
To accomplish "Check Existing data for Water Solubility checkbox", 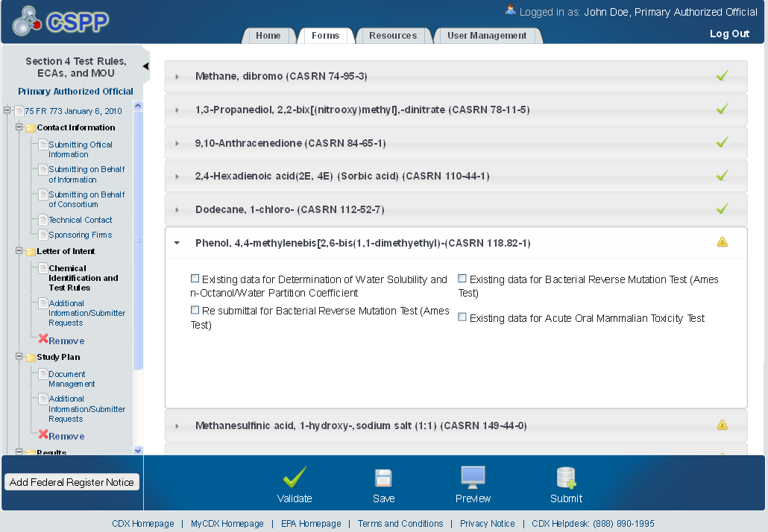I will (x=195, y=279).
